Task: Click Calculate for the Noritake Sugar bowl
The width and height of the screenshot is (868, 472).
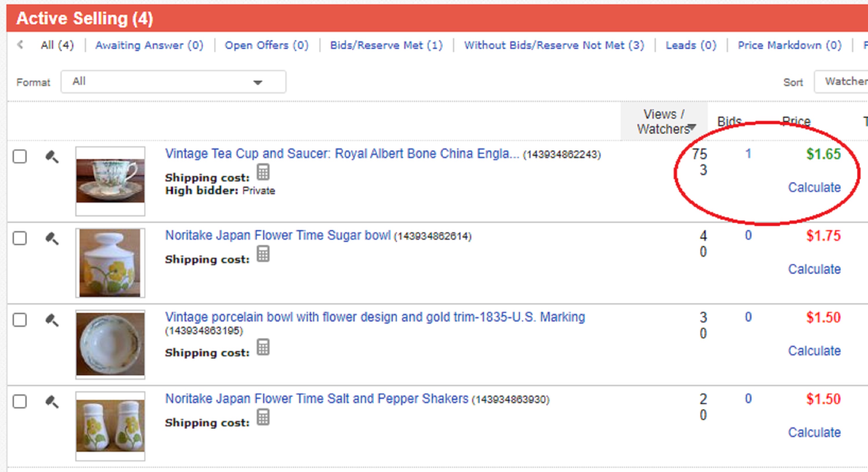Action: [814, 269]
